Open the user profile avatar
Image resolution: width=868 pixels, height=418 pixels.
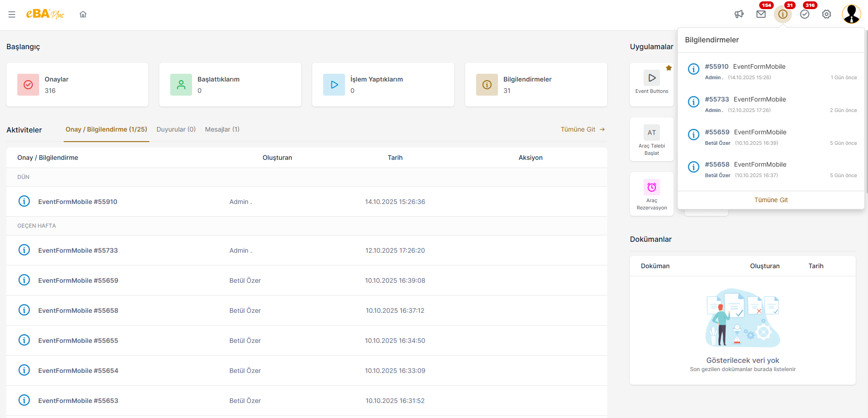pos(851,14)
